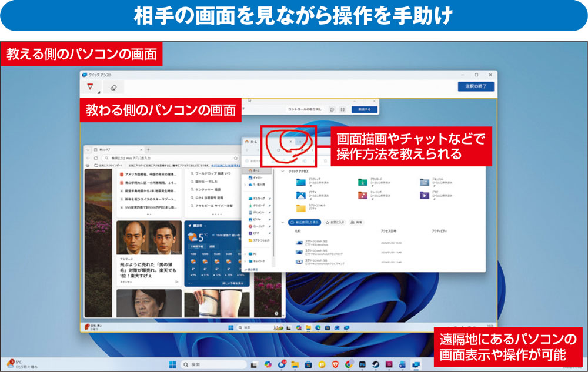Click the Edge address bar search field
Screen dimensions: 588x372
pos(171,159)
